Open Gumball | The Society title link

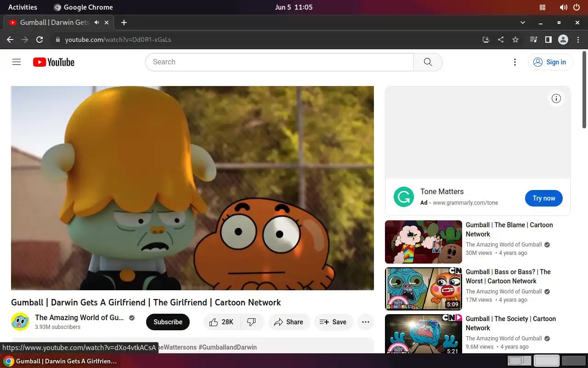click(x=511, y=323)
